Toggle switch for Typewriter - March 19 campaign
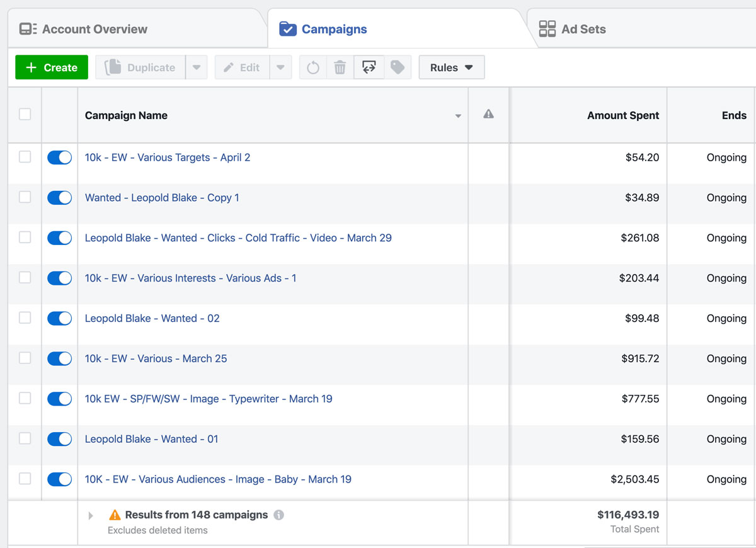Screen dimensions: 756x548 click(x=60, y=399)
